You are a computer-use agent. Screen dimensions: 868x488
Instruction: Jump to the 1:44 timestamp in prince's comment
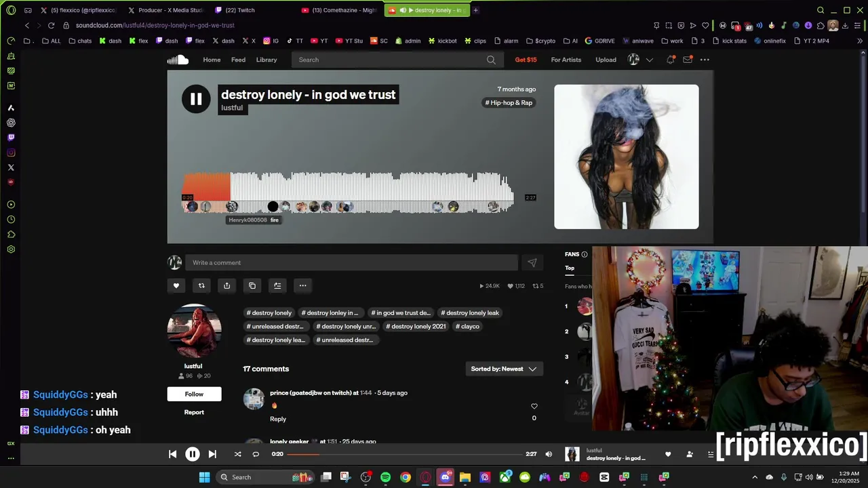click(x=366, y=393)
